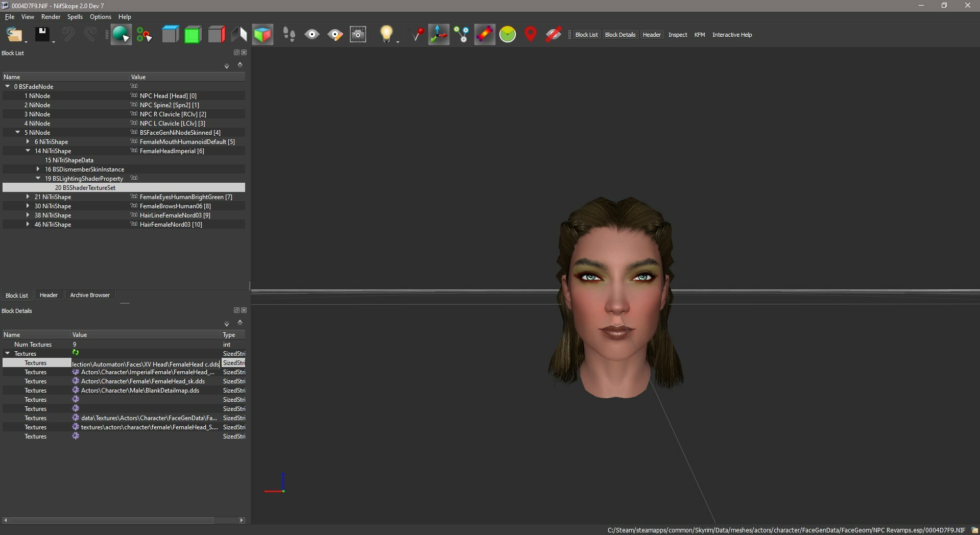
Task: Open the lighting dropdown arrow beside lightbulb
Action: [x=398, y=41]
